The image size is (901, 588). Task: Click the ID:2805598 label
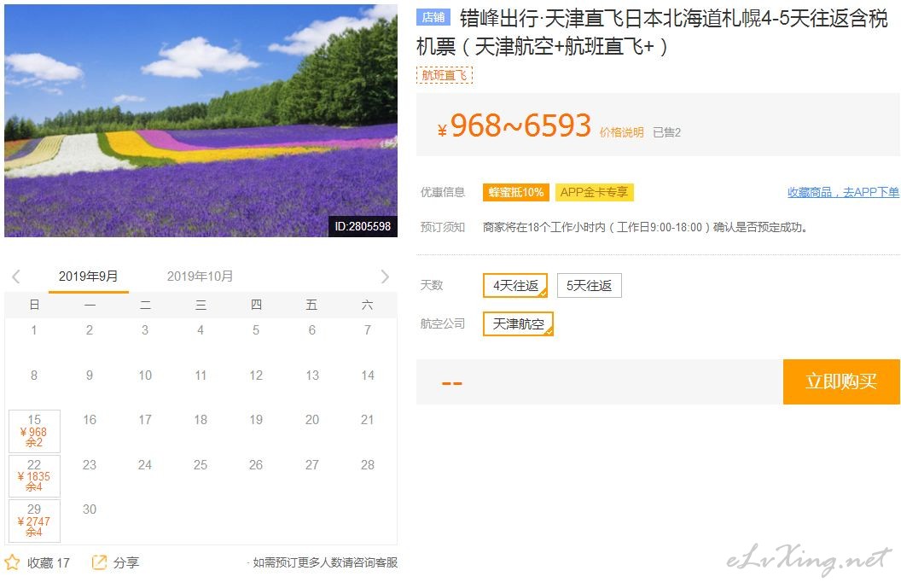click(x=363, y=226)
